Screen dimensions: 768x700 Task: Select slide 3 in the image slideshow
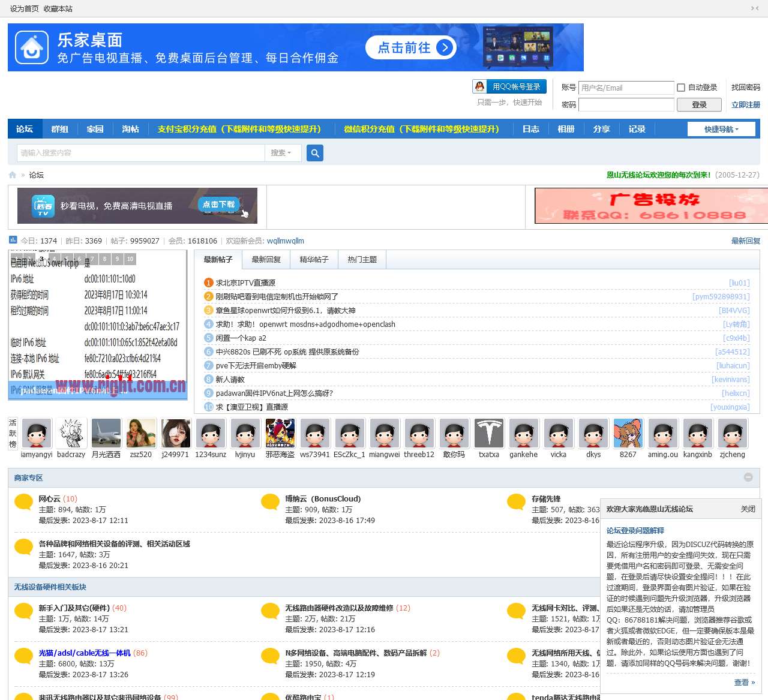point(41,259)
